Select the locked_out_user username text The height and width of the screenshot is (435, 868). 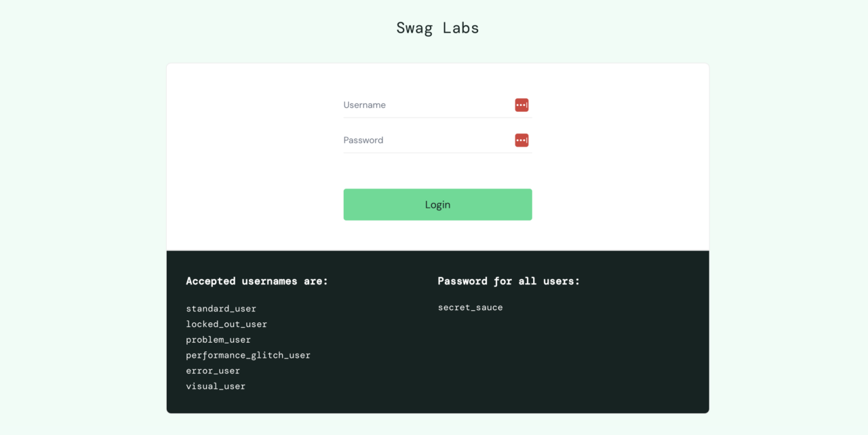226,324
